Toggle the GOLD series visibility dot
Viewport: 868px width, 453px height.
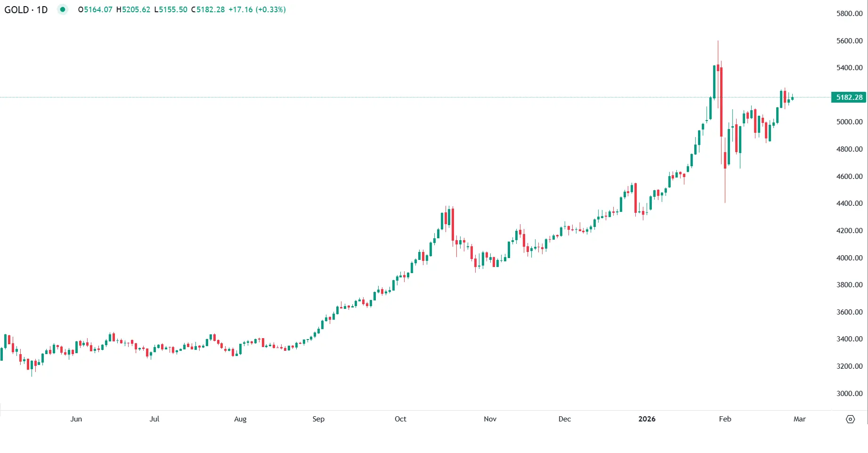click(x=63, y=9)
